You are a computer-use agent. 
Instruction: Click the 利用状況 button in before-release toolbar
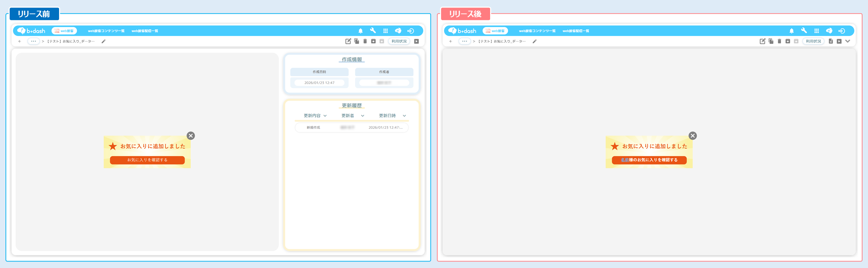pos(399,41)
